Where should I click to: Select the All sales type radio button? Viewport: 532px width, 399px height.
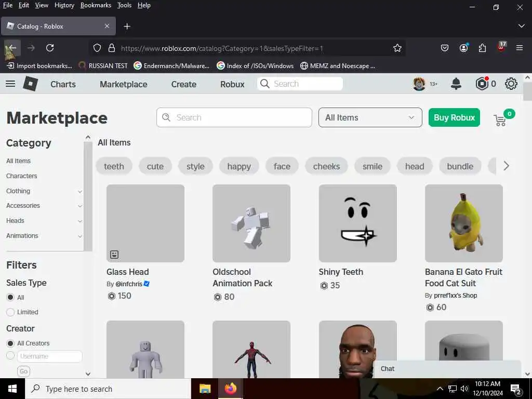point(10,297)
